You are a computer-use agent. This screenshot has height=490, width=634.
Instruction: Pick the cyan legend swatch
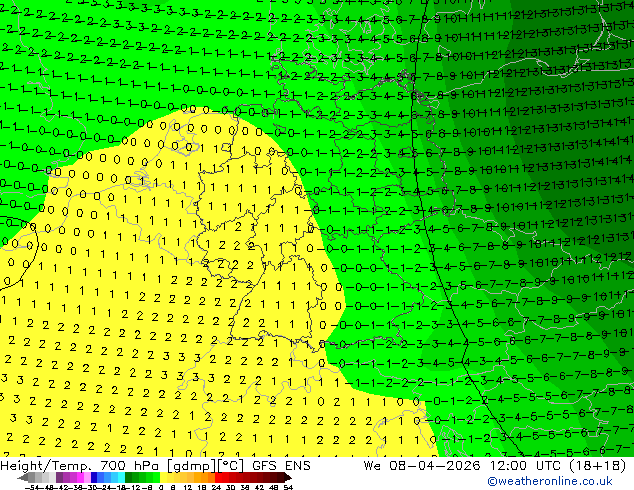point(121,477)
